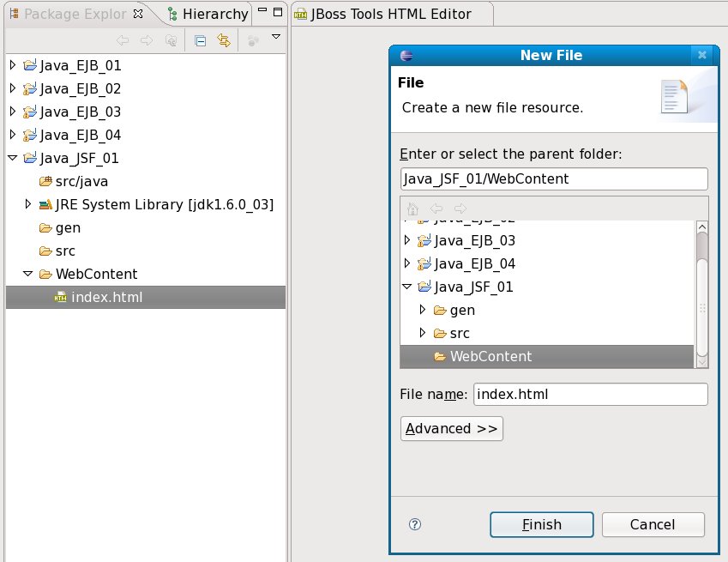The image size is (728, 562).
Task: Click JRE System Library icon
Action: [45, 205]
